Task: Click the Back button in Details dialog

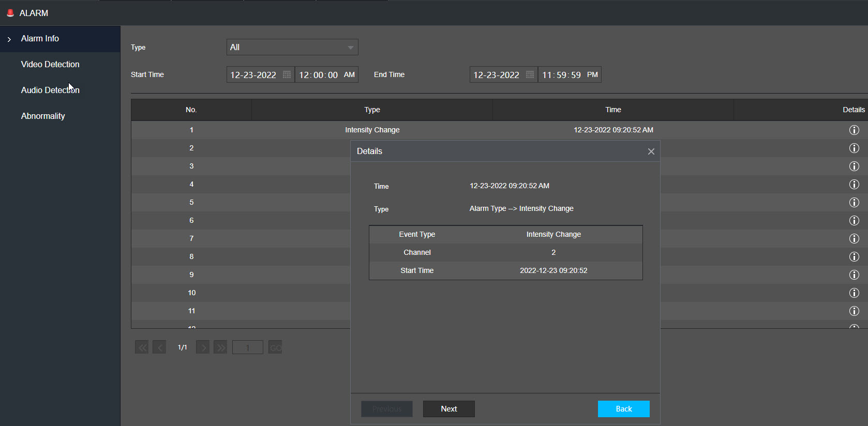Action: coord(624,409)
